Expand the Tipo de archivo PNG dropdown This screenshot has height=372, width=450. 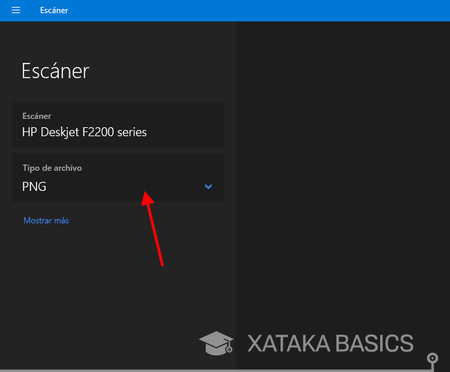click(118, 177)
